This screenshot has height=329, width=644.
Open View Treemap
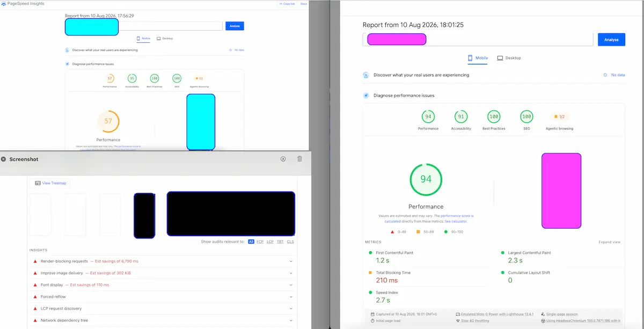click(50, 183)
